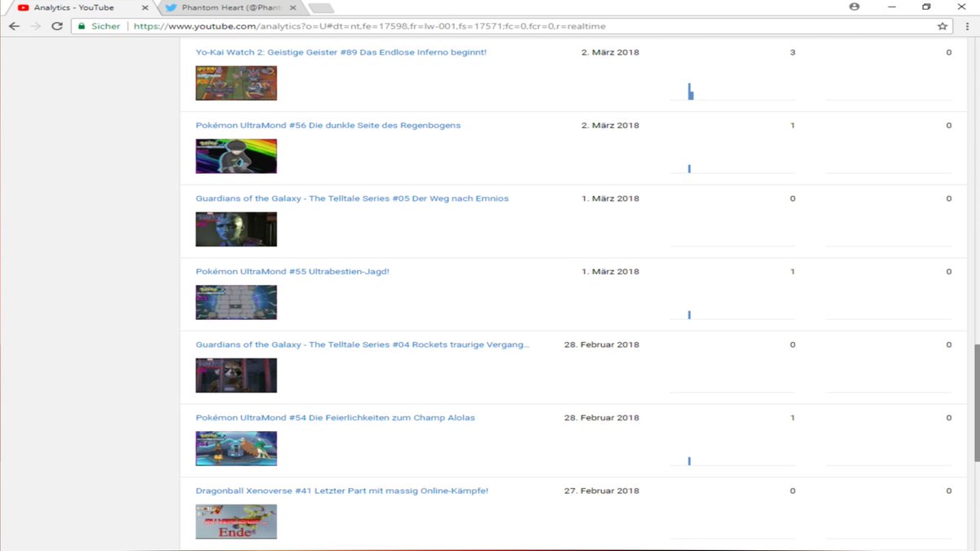This screenshot has width=980, height=551.
Task: Open the Chrome profile icon
Action: click(854, 7)
